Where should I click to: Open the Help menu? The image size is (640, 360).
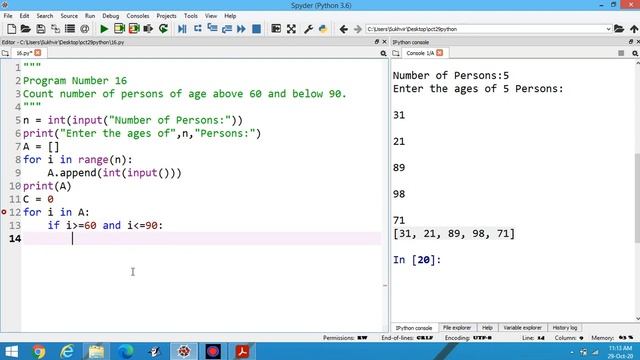pyautogui.click(x=230, y=16)
